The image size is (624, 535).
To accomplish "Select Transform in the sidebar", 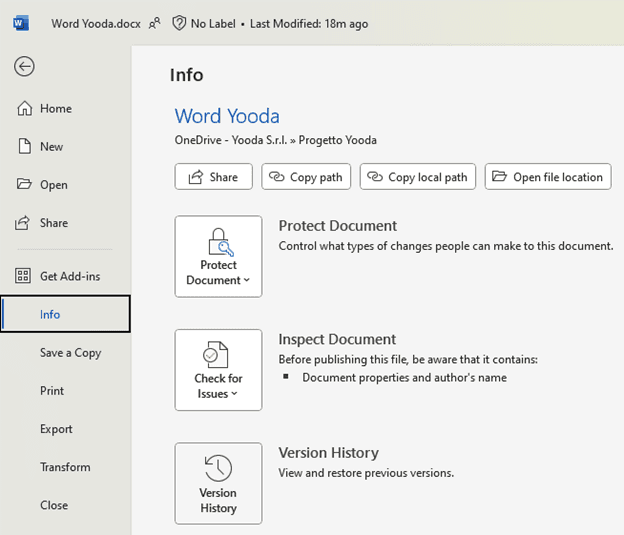I will [65, 467].
